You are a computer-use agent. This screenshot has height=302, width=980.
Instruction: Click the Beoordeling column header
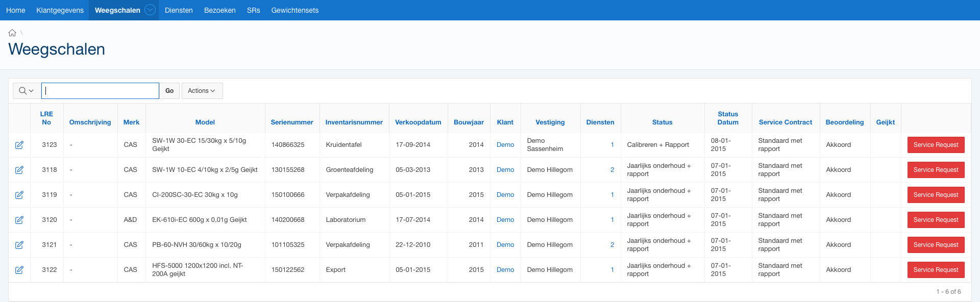point(845,122)
